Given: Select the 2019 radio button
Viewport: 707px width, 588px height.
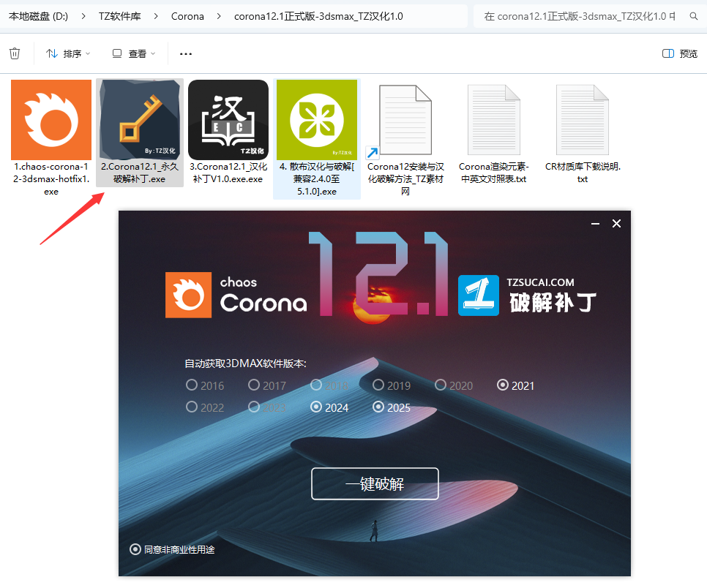Looking at the screenshot, I should coord(378,385).
